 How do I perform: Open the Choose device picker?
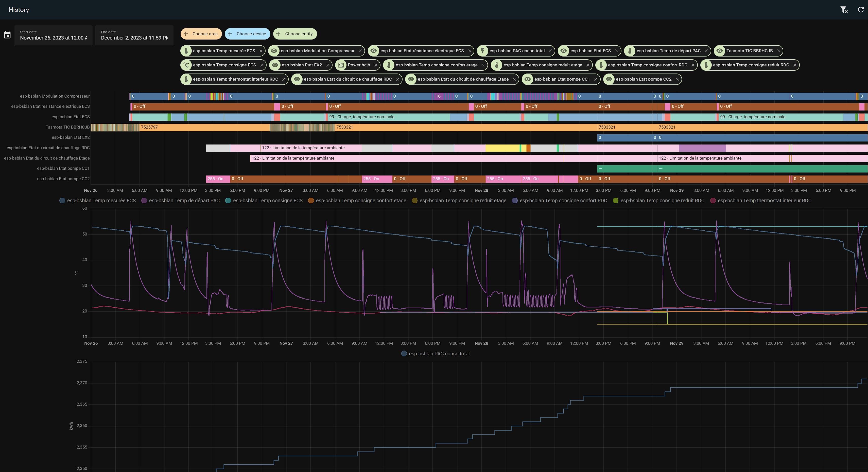[x=247, y=34]
